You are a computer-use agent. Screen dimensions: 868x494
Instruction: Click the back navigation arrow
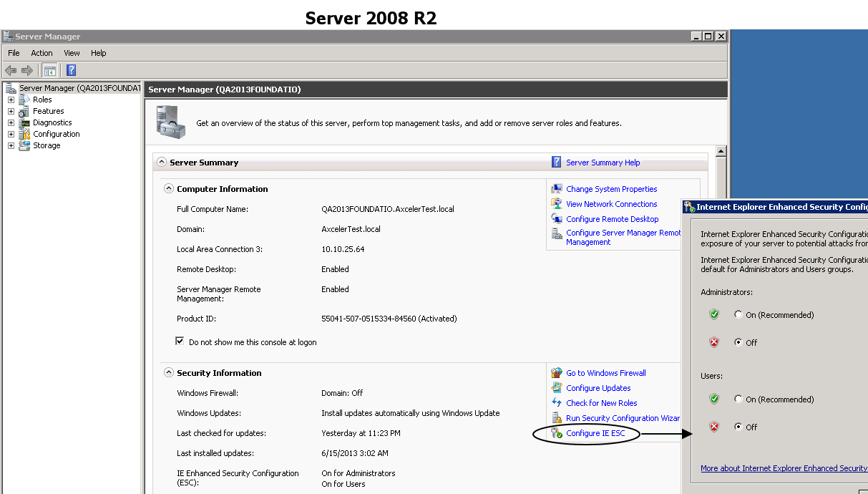10,69
